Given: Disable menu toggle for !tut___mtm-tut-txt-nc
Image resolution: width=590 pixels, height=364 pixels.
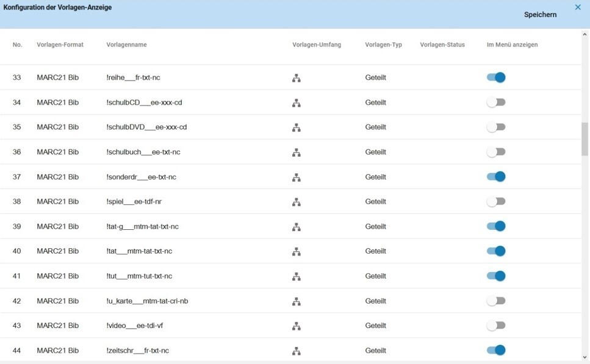Looking at the screenshot, I should [496, 276].
